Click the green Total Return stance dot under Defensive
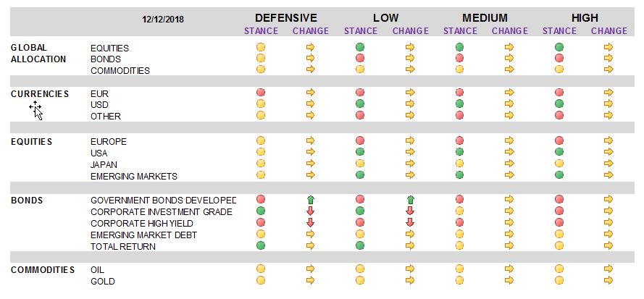The width and height of the screenshot is (644, 299). click(x=260, y=245)
